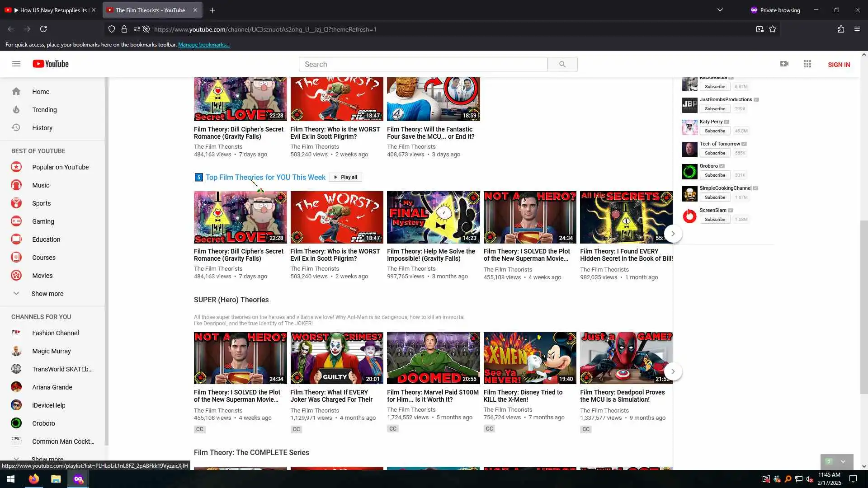Open the list all tabs dropdown arrow

(720, 10)
